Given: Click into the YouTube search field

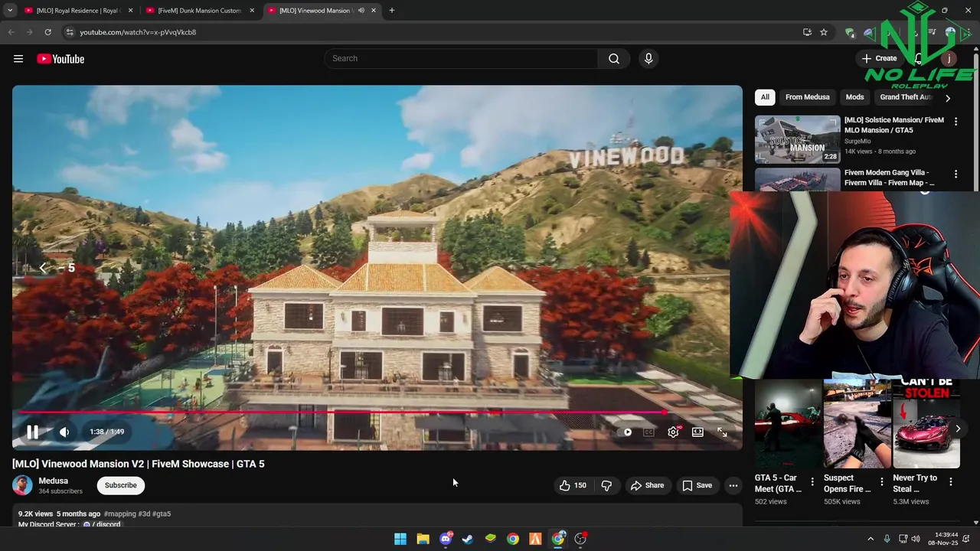Looking at the screenshot, I should [x=461, y=59].
